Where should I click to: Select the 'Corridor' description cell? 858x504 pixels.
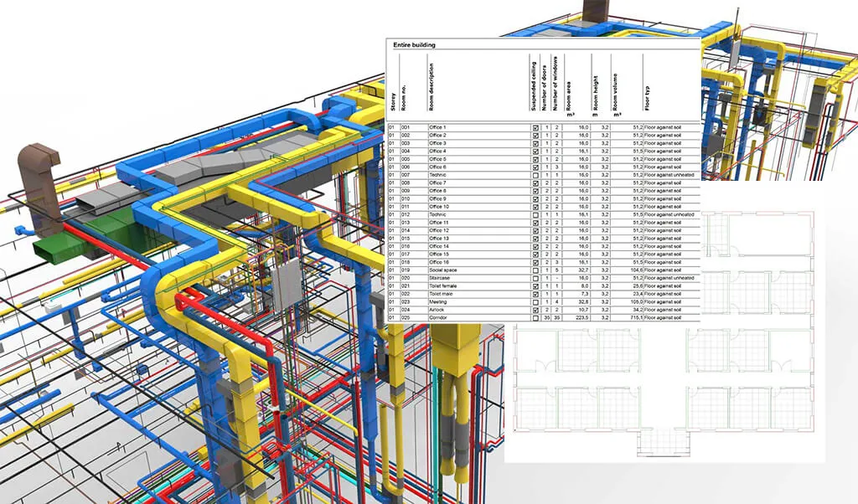coord(438,317)
